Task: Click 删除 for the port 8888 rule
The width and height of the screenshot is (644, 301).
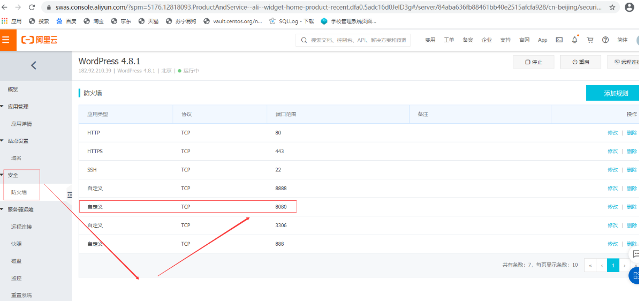Action: click(x=632, y=189)
